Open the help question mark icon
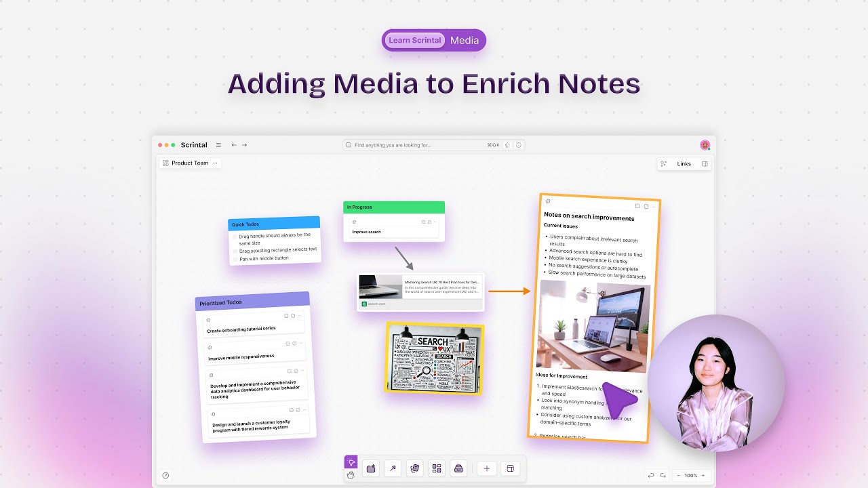Screen dimensions: 868x488 (x=165, y=475)
